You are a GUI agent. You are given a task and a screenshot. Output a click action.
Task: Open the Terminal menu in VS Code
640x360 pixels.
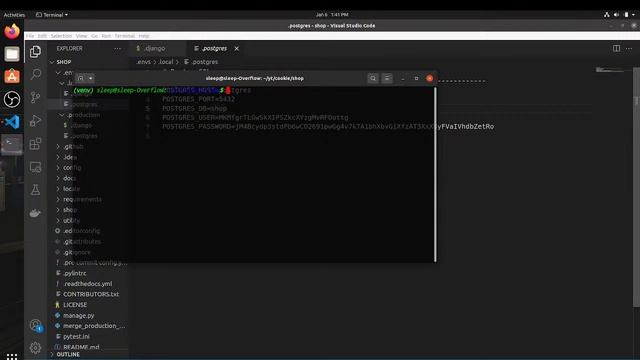tap(124, 36)
